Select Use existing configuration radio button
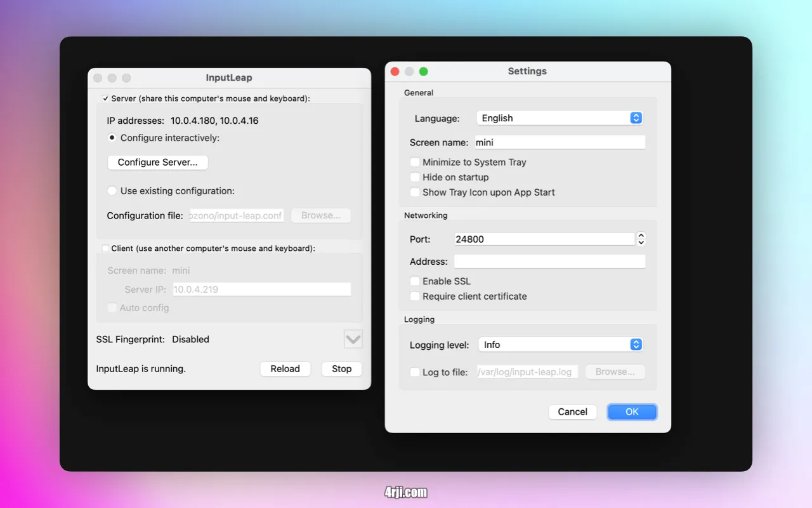 pos(112,191)
